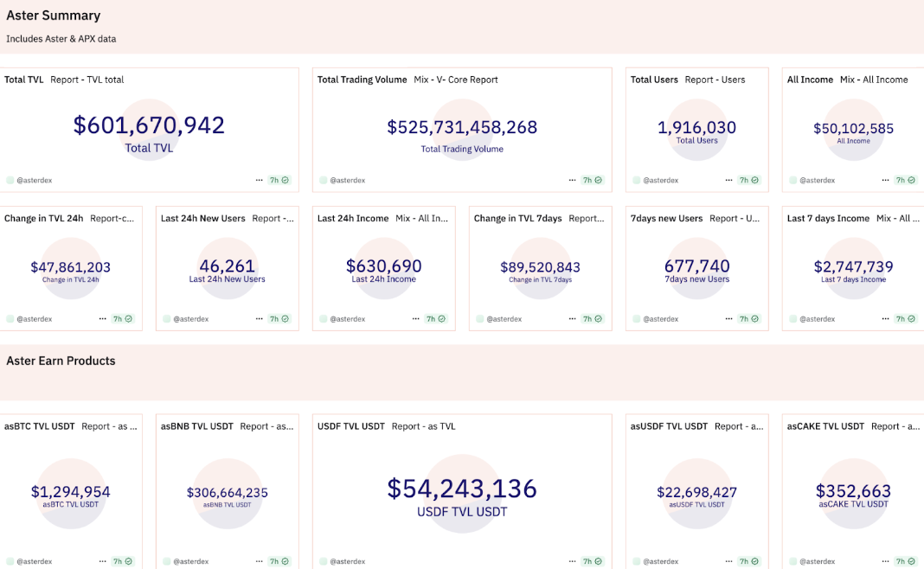The height and width of the screenshot is (569, 924).
Task: Open the three-dot menu on Change in TVL 7days card
Action: click(572, 319)
